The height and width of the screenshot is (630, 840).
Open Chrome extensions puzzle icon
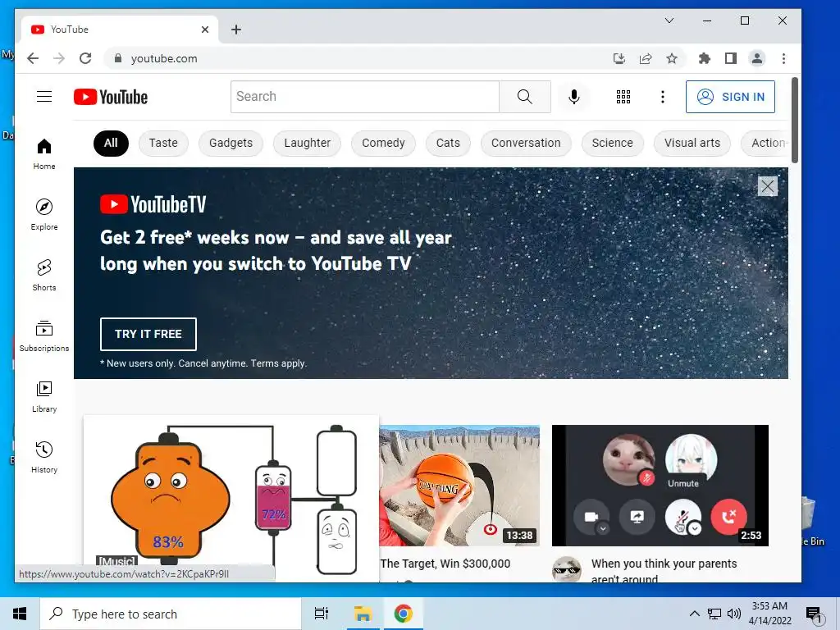(x=705, y=58)
